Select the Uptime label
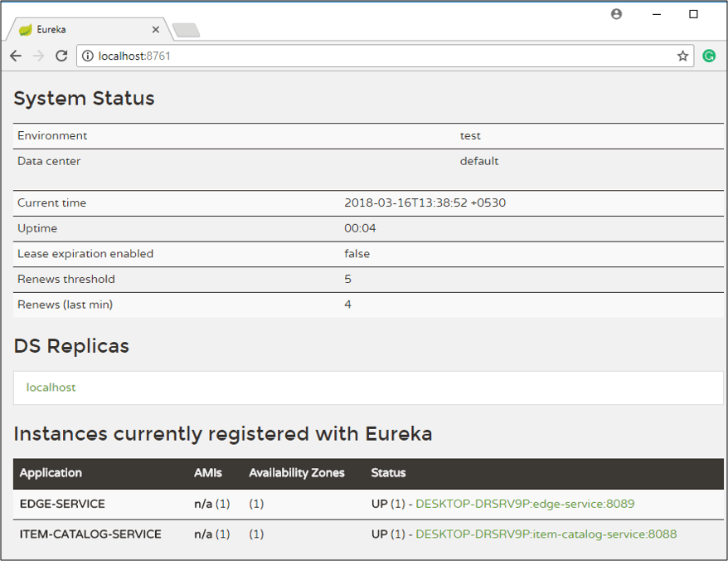Image resolution: width=728 pixels, height=561 pixels. [x=37, y=229]
